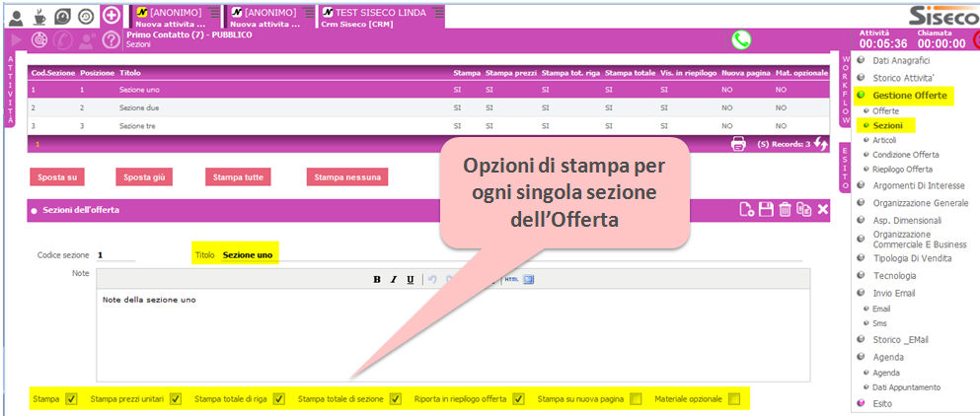Image resolution: width=980 pixels, height=416 pixels.
Task: Click the save floppy disk icon
Action: point(766,209)
